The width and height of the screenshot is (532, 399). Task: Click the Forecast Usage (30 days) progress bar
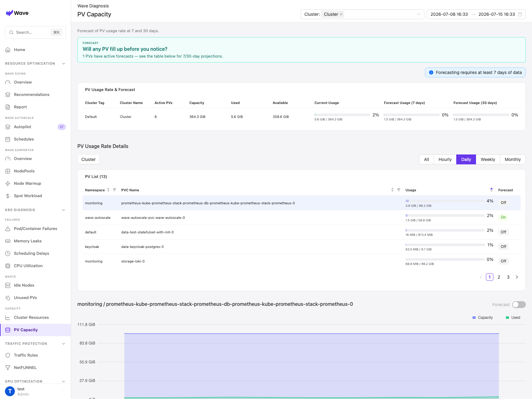click(481, 115)
